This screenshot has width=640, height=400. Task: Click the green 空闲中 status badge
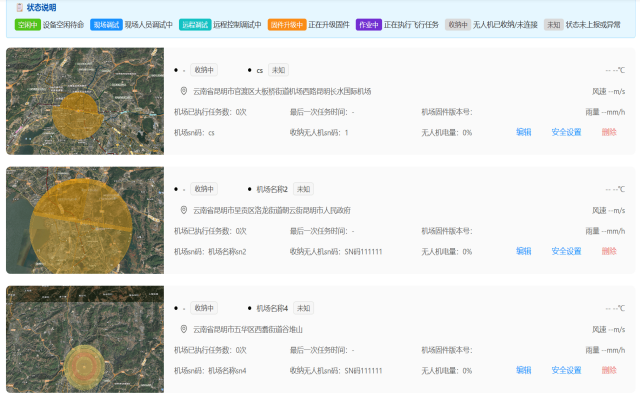28,25
